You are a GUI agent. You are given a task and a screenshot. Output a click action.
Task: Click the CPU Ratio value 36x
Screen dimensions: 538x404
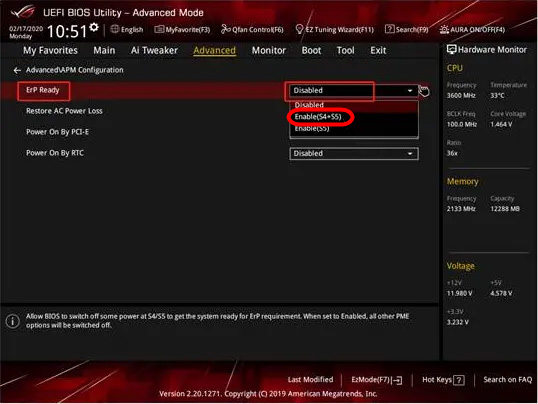[x=452, y=153]
